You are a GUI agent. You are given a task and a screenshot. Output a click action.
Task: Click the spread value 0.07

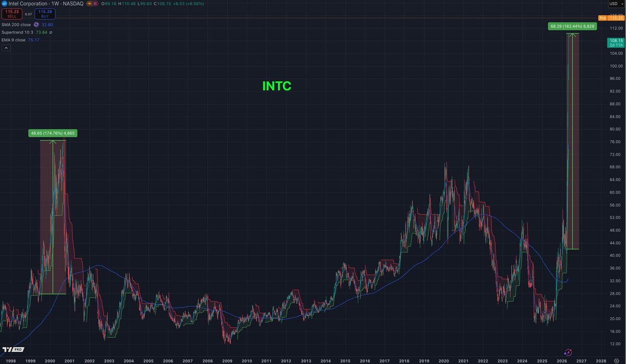(28, 14)
